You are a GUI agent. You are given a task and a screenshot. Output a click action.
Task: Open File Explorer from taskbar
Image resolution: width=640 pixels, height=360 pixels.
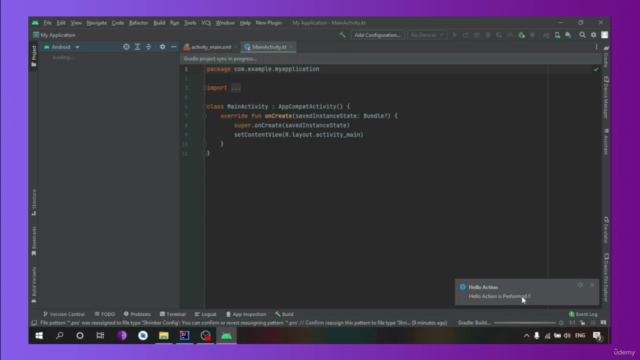(164, 336)
